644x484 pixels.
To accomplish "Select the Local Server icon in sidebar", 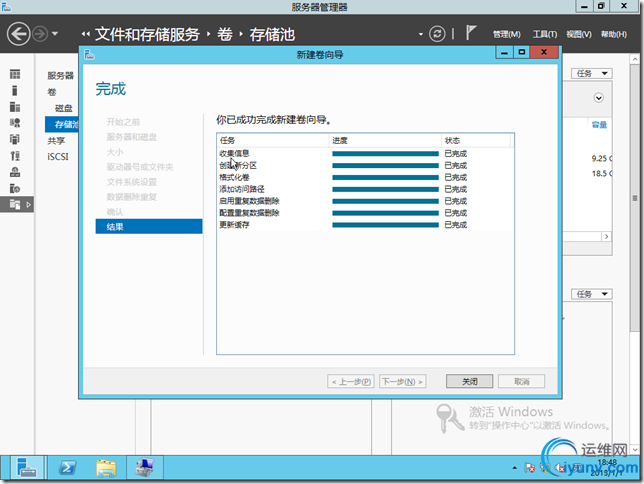I will click(x=15, y=90).
